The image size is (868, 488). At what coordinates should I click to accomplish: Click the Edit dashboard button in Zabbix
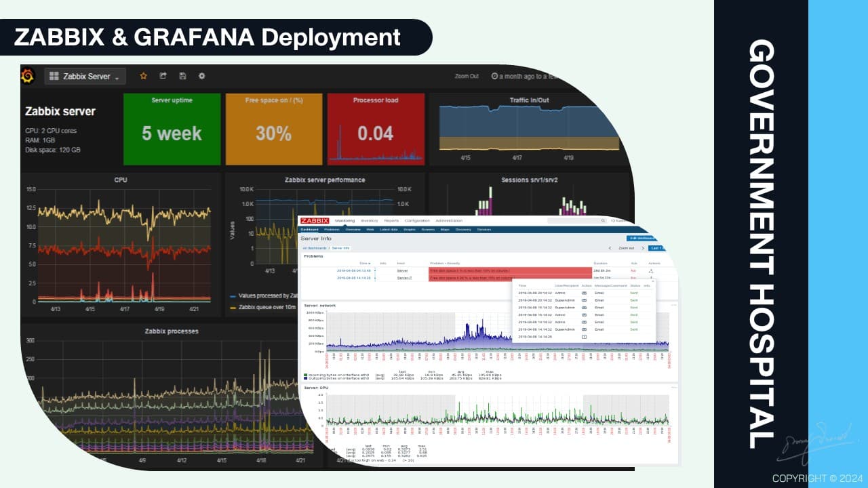[642, 238]
